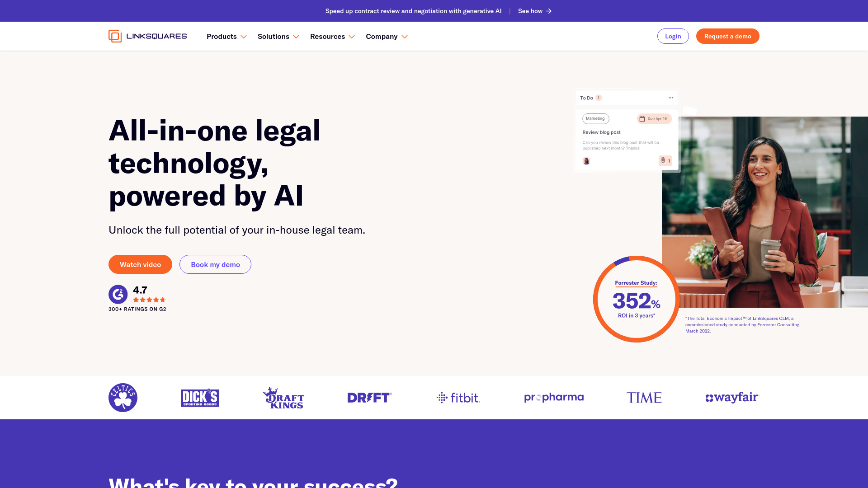
Task: Click the Book my demo outline button
Action: tap(215, 264)
